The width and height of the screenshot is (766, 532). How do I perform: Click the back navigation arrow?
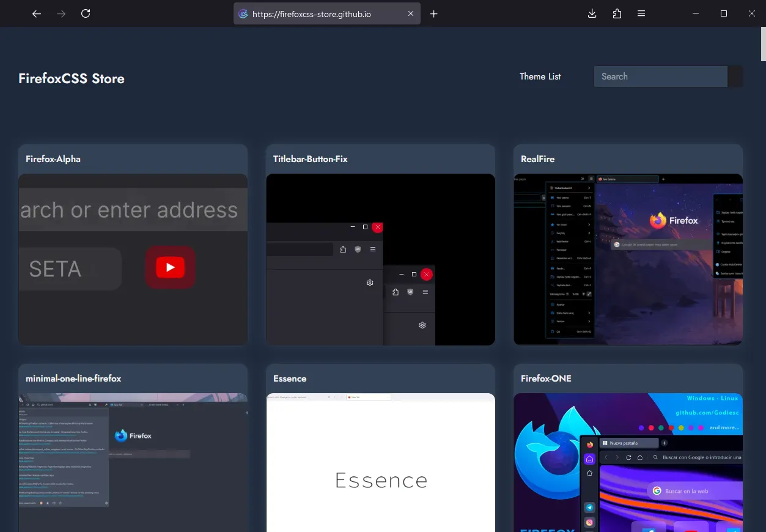(36, 13)
